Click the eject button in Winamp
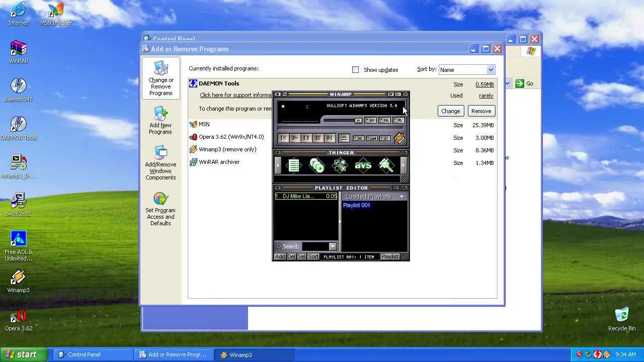This screenshot has width=644, height=362. (344, 138)
